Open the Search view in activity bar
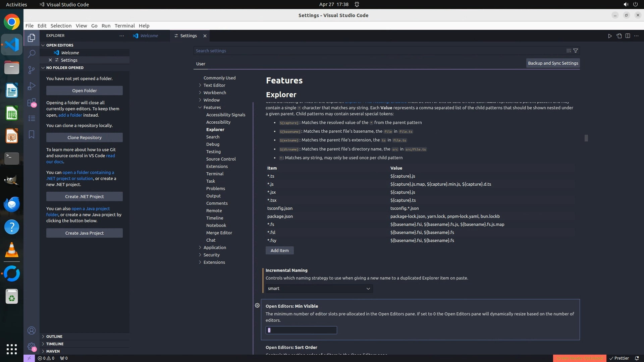Viewport: 644px width, 362px height. point(32,54)
